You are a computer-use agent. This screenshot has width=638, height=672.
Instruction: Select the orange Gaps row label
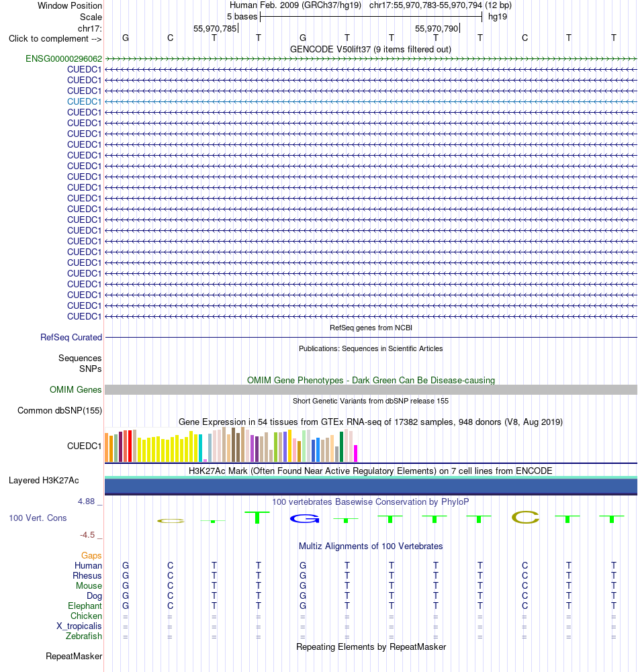point(91,555)
